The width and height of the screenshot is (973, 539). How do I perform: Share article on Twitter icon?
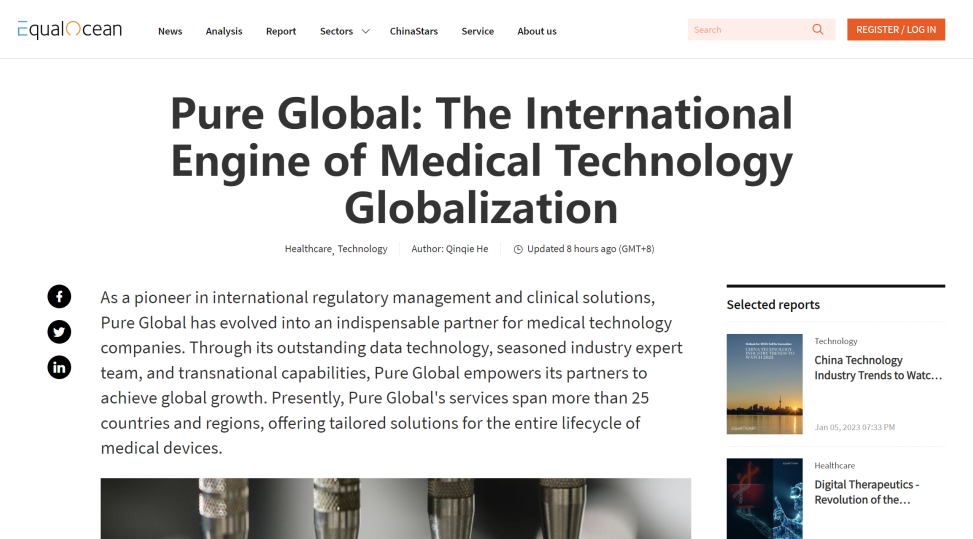(59, 332)
